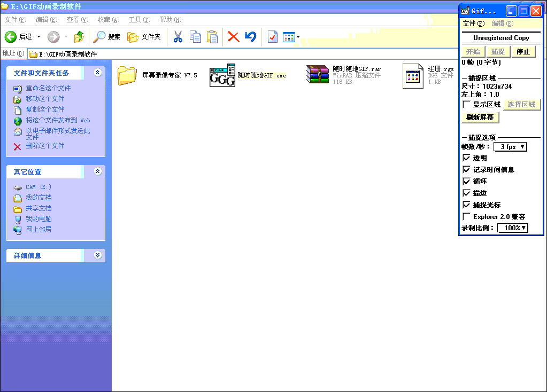Click the Back arrow icon in Explorer toolbar
Viewport: 547px width, 392px height.
click(11, 37)
